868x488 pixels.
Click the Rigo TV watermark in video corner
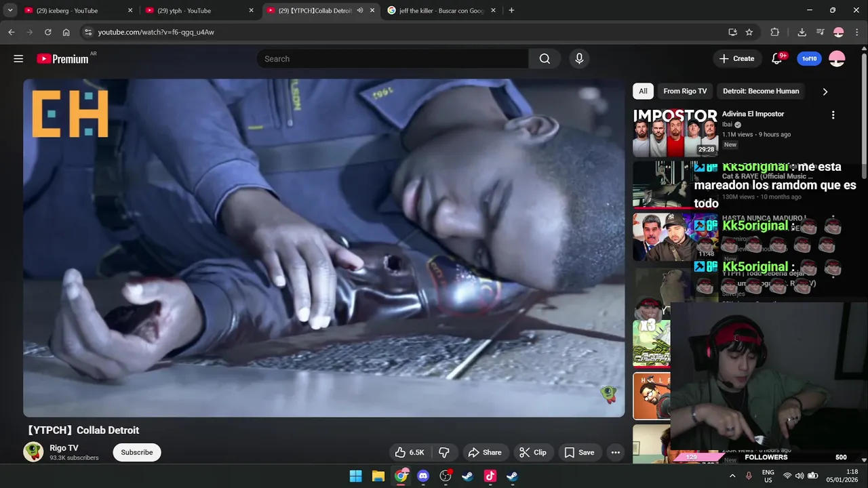608,394
